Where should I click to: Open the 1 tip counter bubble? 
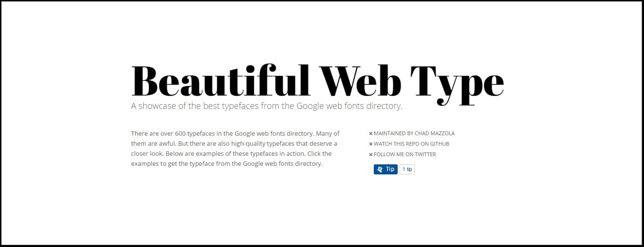(x=407, y=170)
